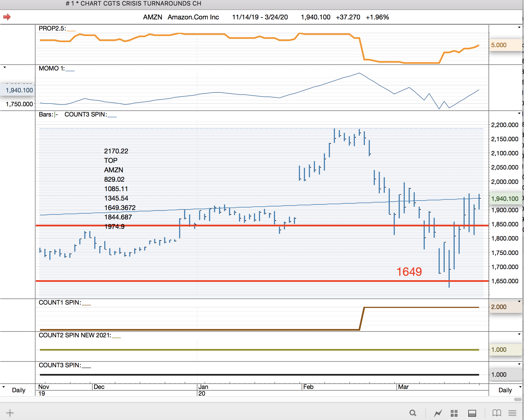This screenshot has height=420, width=524.
Task: Click the AMZN ticker symbol in the header
Action: [x=152, y=17]
